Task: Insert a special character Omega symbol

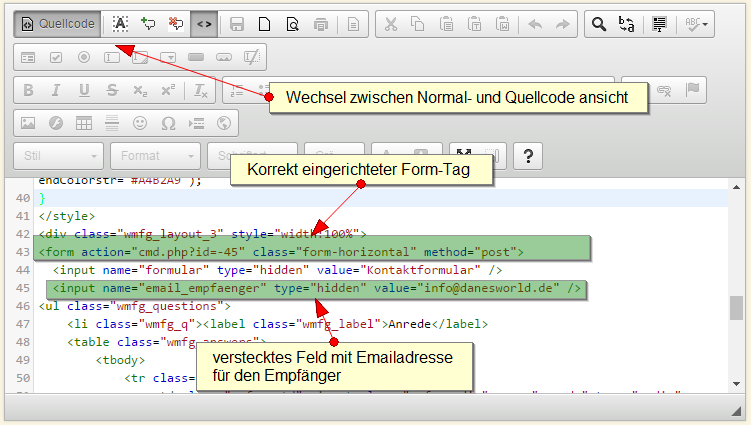Action: (168, 123)
